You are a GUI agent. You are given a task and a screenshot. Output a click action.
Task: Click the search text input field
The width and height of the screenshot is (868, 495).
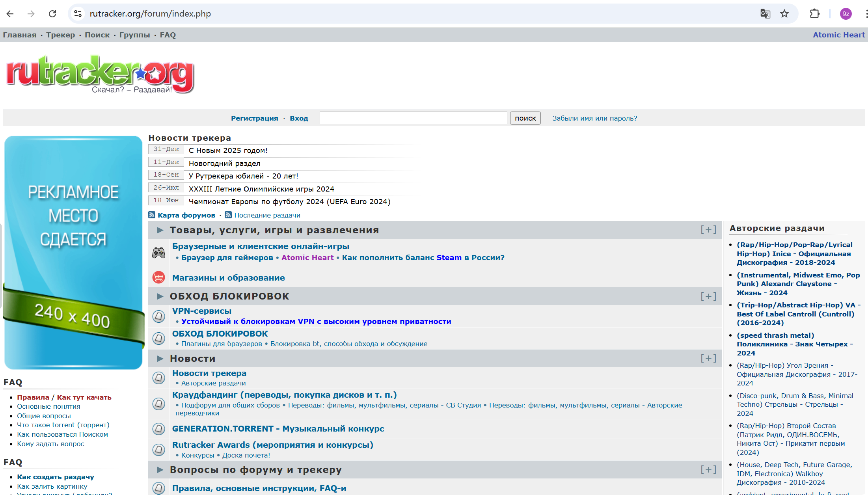tap(413, 118)
